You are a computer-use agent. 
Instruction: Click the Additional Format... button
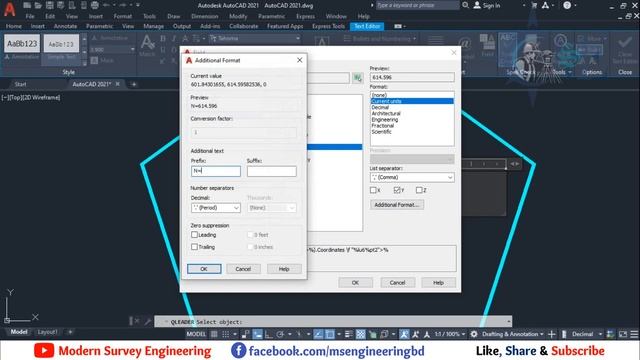point(397,204)
